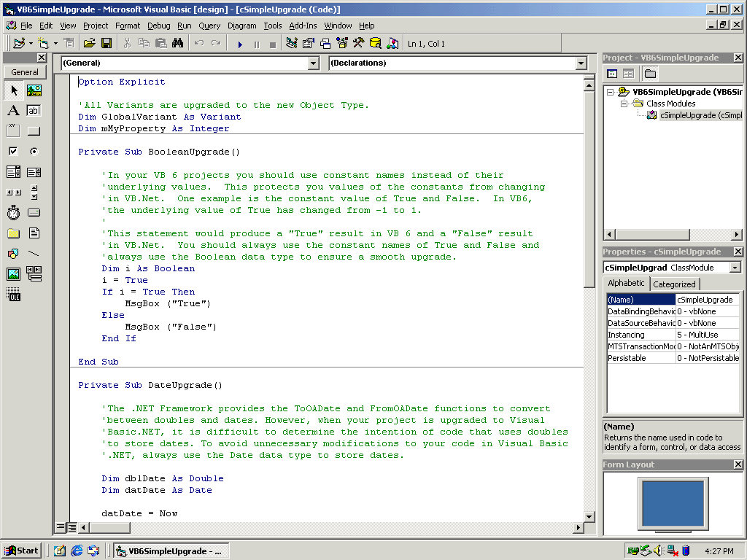747x560 pixels.
Task: Open the Debug menu
Action: click(x=158, y=26)
